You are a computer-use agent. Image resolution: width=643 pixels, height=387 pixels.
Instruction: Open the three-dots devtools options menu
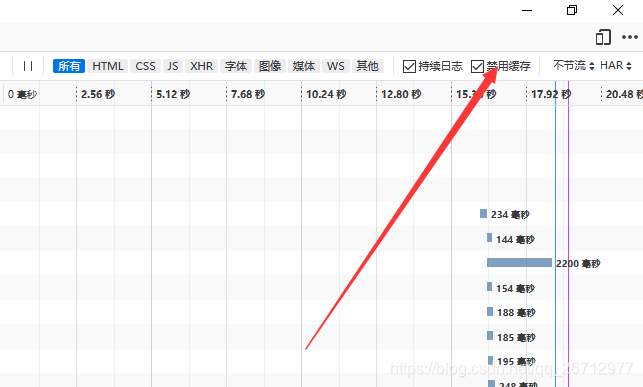click(x=629, y=37)
